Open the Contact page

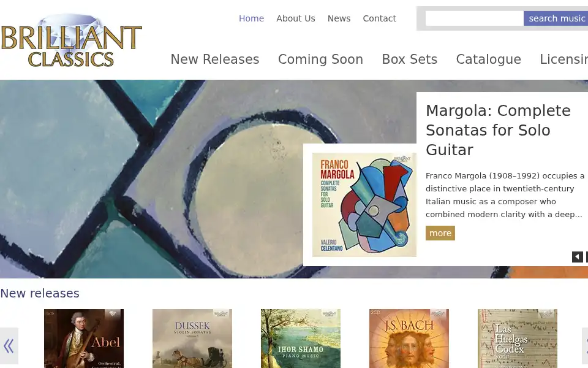(379, 18)
